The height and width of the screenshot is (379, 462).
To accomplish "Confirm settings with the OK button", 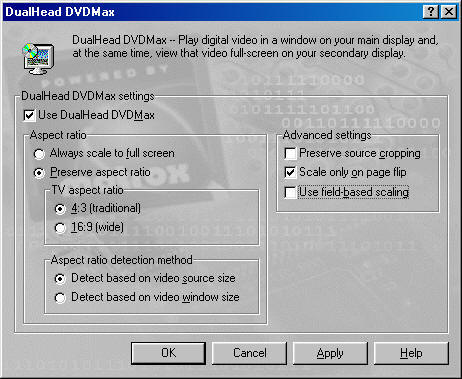I will [168, 353].
